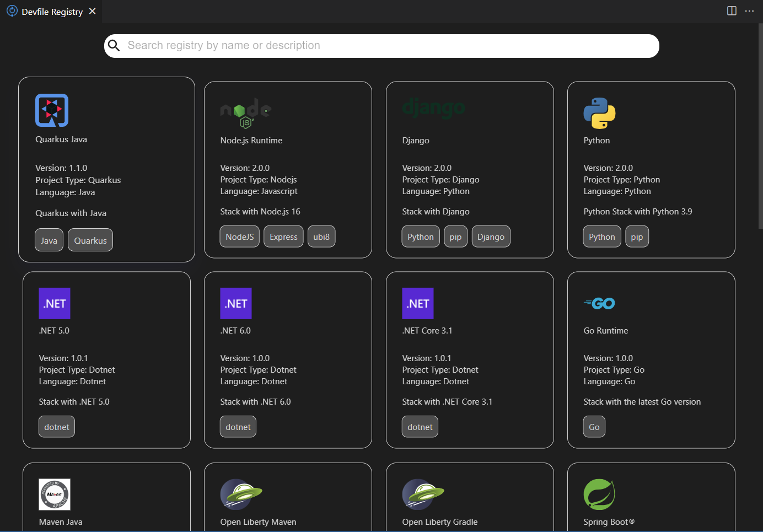Click the Quarkus tag button
This screenshot has width=763, height=532.
[x=90, y=240]
